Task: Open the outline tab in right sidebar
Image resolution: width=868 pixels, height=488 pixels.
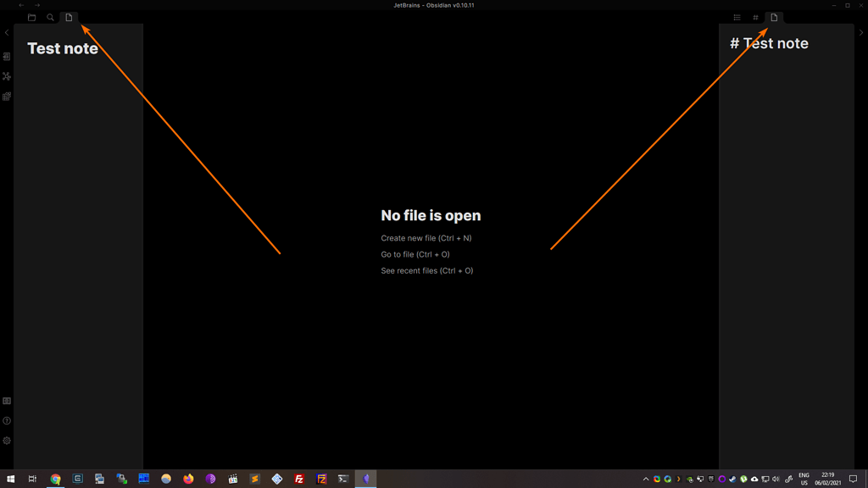Action: (737, 17)
